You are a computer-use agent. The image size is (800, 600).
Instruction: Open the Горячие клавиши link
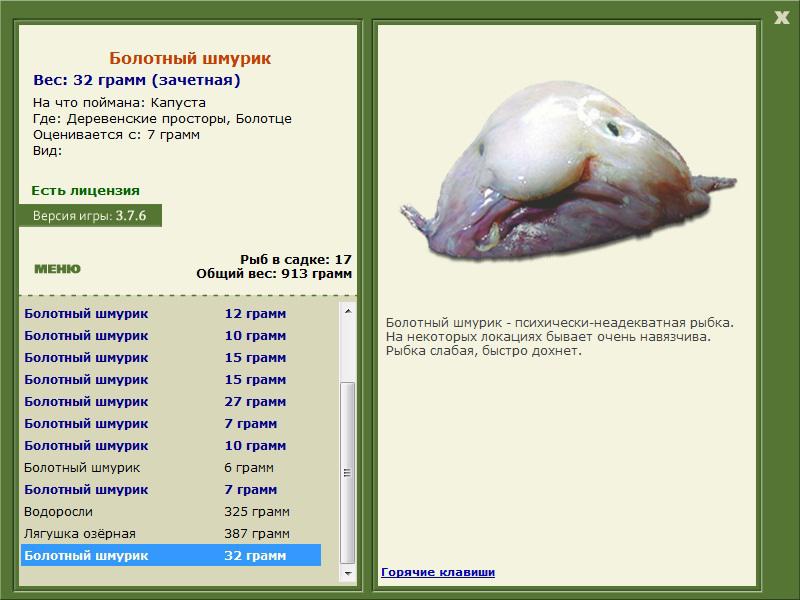pos(438,572)
